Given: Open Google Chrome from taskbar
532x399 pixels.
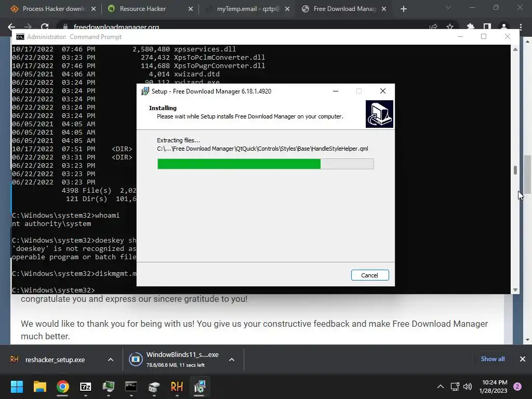Looking at the screenshot, I should tap(63, 387).
